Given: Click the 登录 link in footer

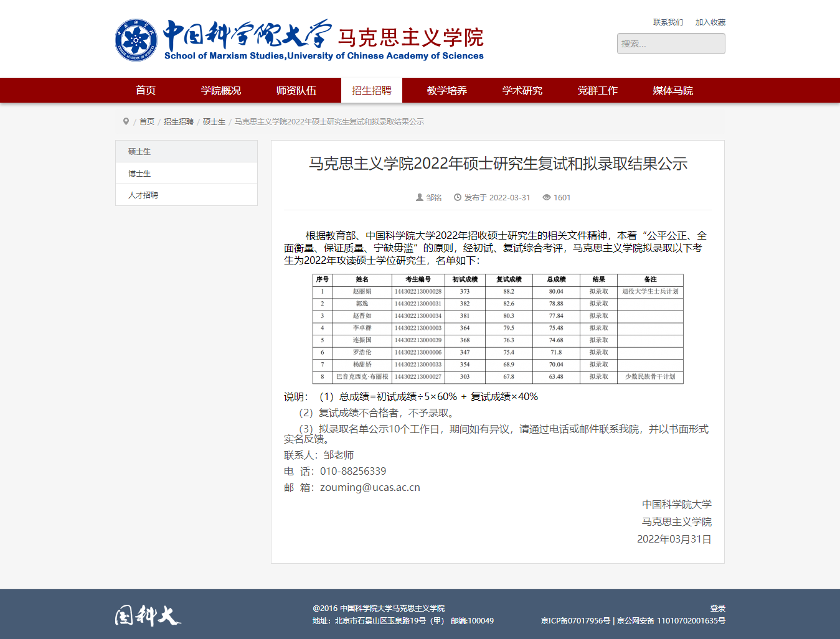Looking at the screenshot, I should tap(718, 608).
